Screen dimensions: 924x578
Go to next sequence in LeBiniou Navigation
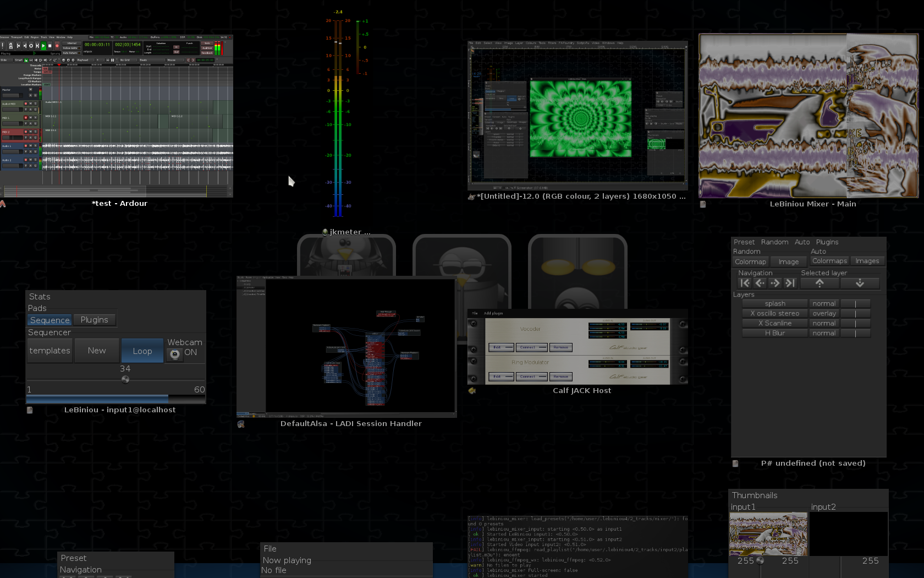tap(775, 283)
